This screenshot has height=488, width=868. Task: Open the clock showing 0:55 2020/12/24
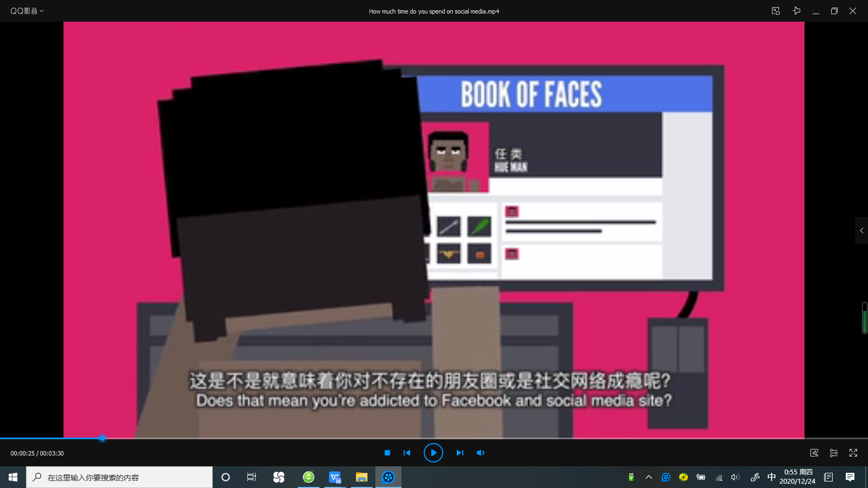pos(797,477)
